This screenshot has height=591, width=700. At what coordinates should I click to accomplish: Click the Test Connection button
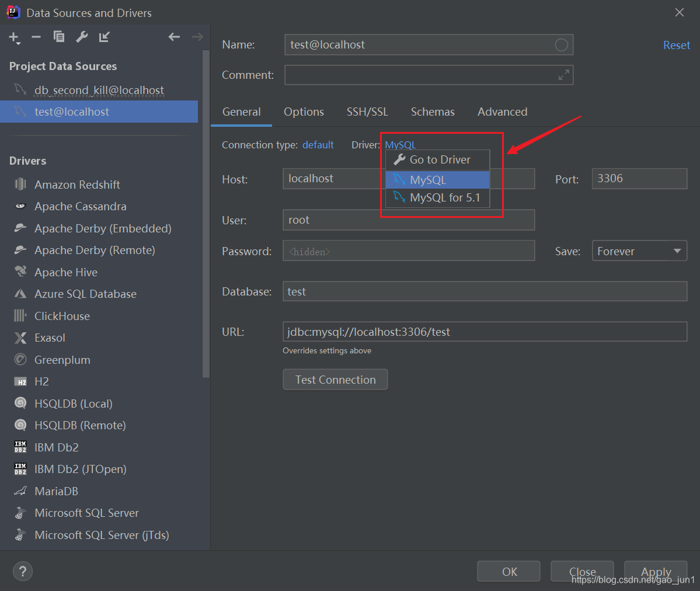click(x=335, y=379)
